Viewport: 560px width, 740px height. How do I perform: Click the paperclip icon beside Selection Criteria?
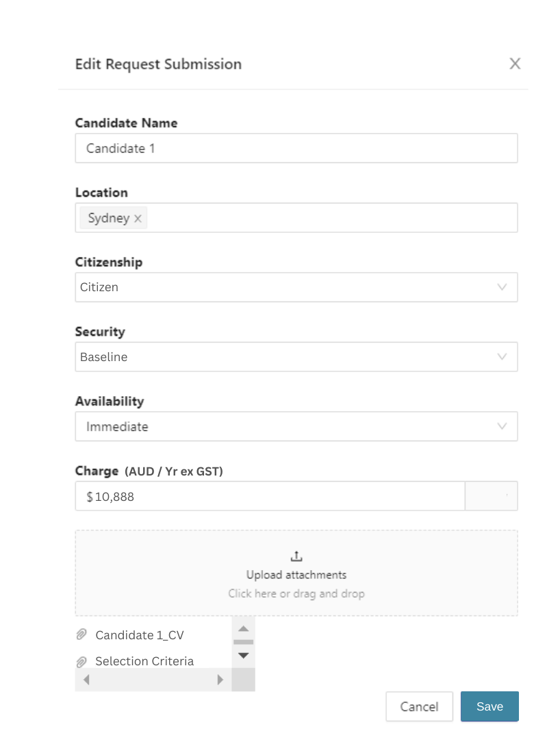coord(81,661)
